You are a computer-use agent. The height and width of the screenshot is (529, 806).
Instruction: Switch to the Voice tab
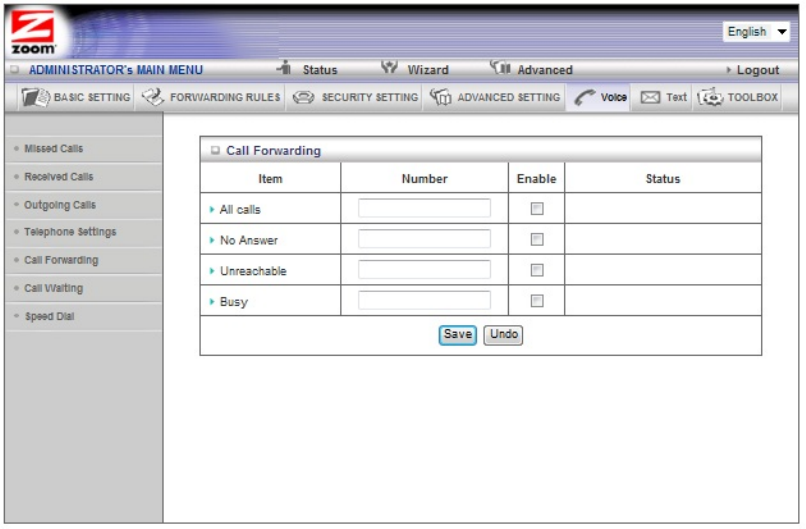click(599, 97)
